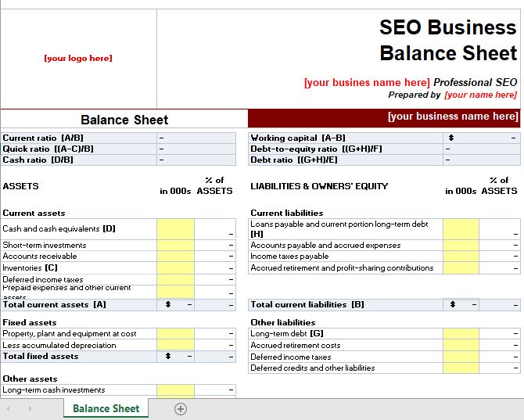524x420 pixels.
Task: Click yellow input for Inventories [C]
Action: [x=175, y=268]
